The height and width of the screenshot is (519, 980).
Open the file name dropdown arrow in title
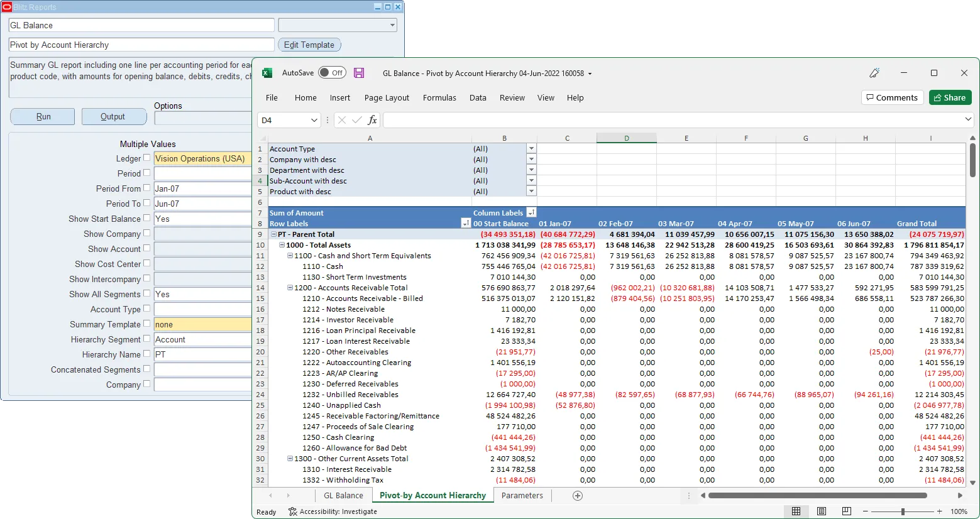click(590, 74)
